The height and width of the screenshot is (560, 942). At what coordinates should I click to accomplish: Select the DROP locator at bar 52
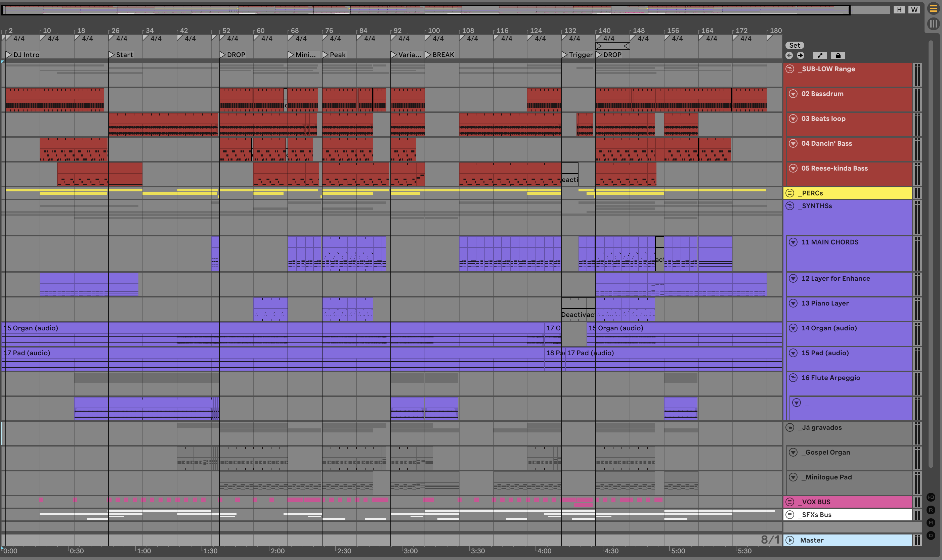233,55
